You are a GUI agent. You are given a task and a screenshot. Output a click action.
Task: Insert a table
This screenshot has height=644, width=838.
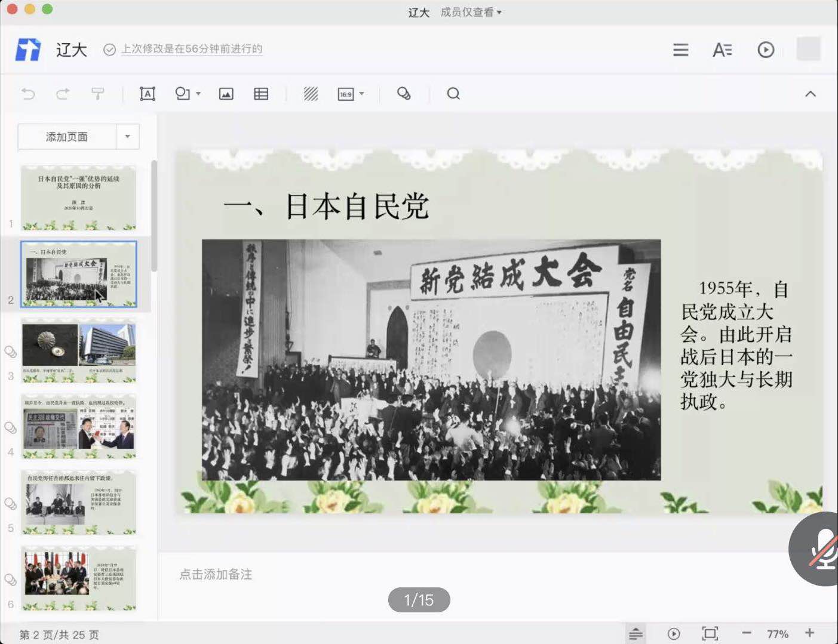point(261,94)
